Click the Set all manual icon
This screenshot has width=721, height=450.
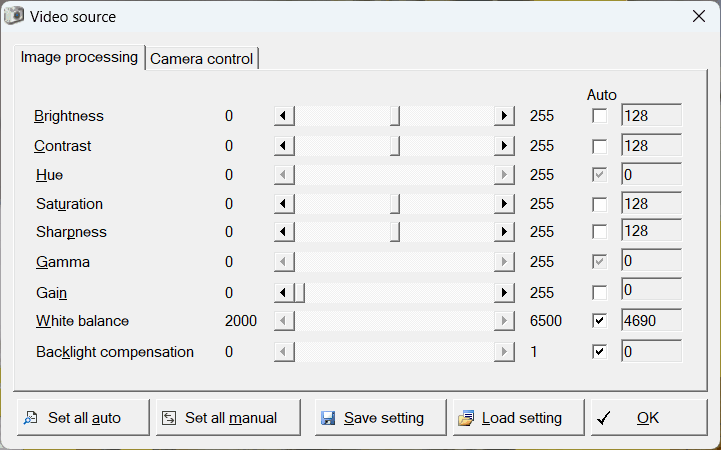tap(169, 418)
